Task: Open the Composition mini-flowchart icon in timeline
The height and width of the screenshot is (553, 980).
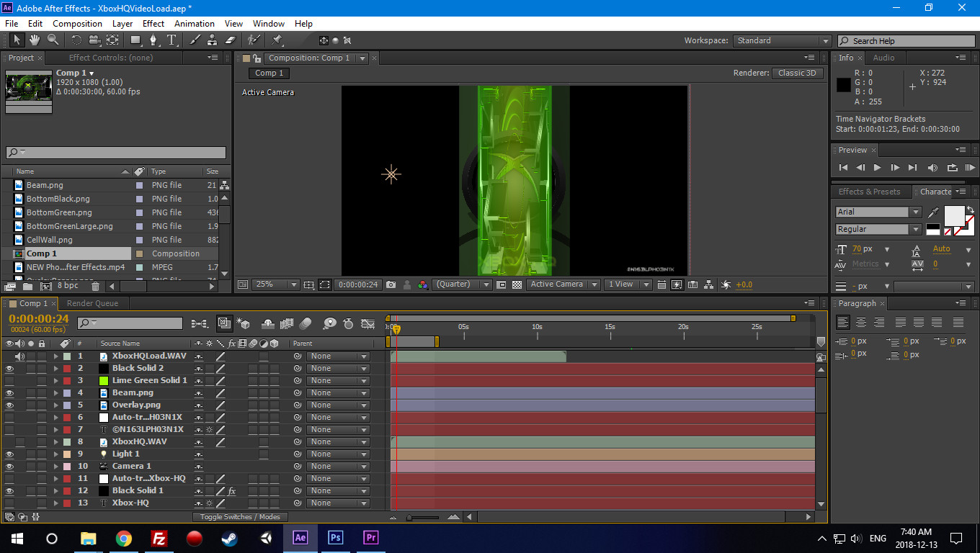Action: [x=200, y=324]
